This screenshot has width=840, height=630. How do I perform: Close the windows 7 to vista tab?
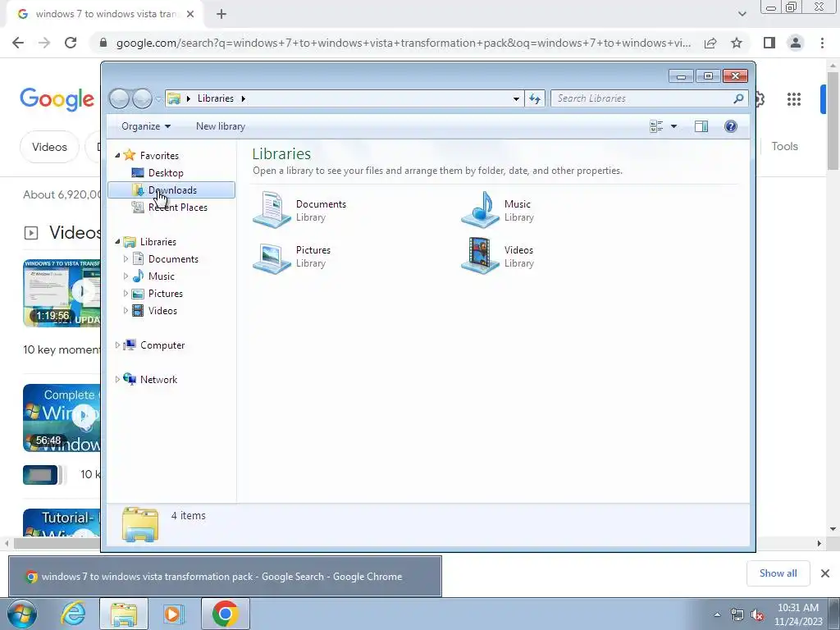click(190, 15)
